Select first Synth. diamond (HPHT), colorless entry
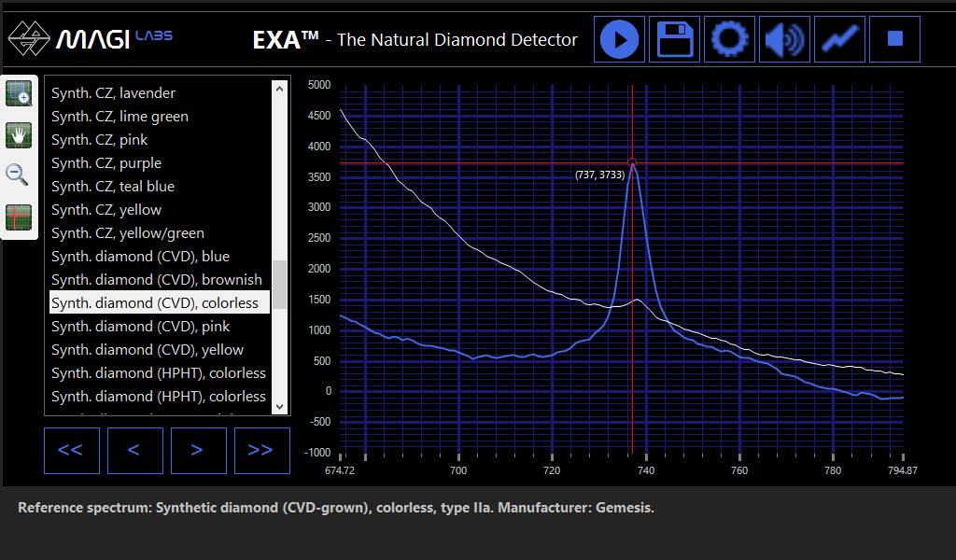This screenshot has height=560, width=956. pos(159,373)
